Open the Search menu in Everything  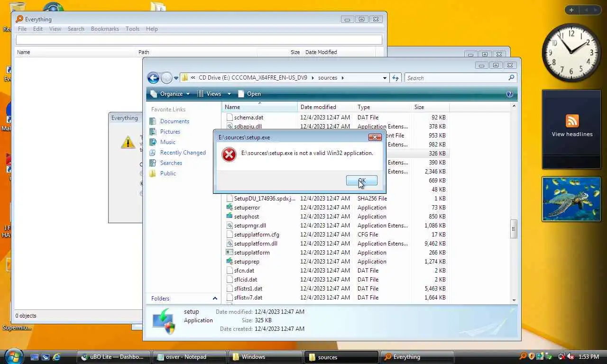(76, 29)
